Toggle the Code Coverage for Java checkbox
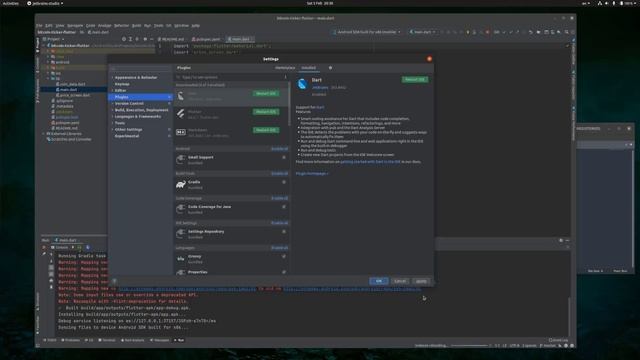This screenshot has width=640, height=360. (284, 207)
